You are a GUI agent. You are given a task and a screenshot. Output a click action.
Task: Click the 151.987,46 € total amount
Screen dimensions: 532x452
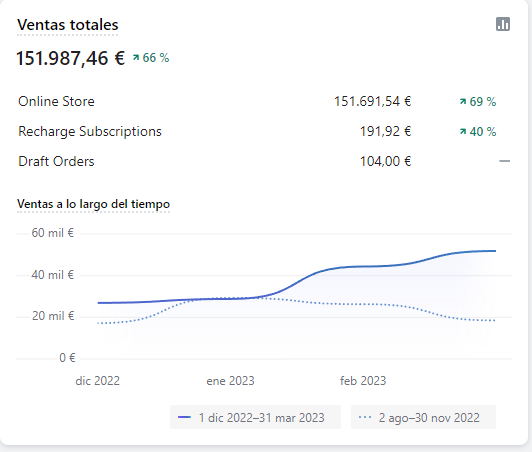(x=71, y=58)
